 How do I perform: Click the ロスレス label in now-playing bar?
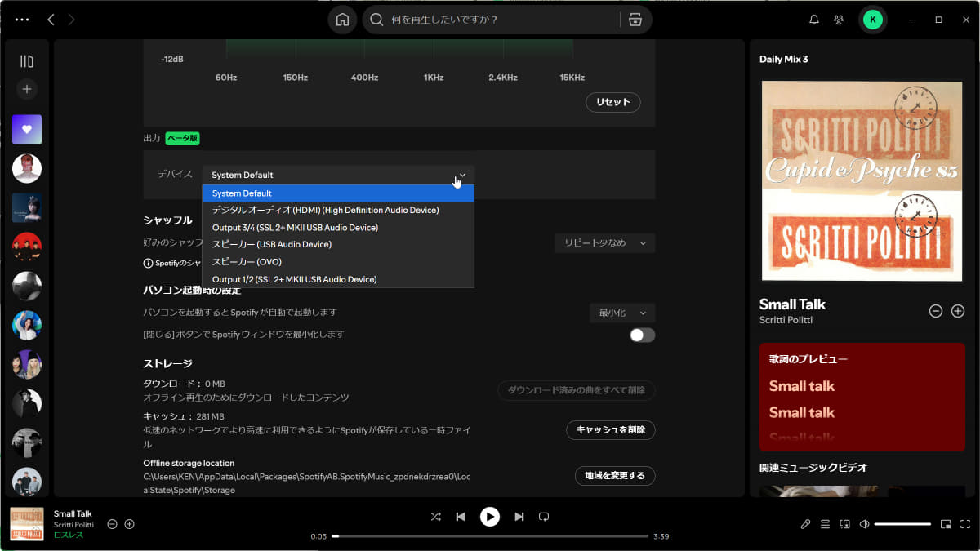click(x=69, y=535)
